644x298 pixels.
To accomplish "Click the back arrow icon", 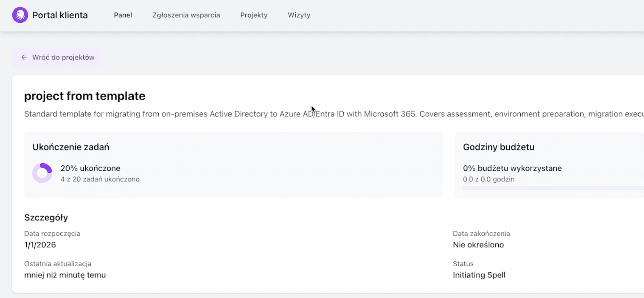I will [x=24, y=58].
